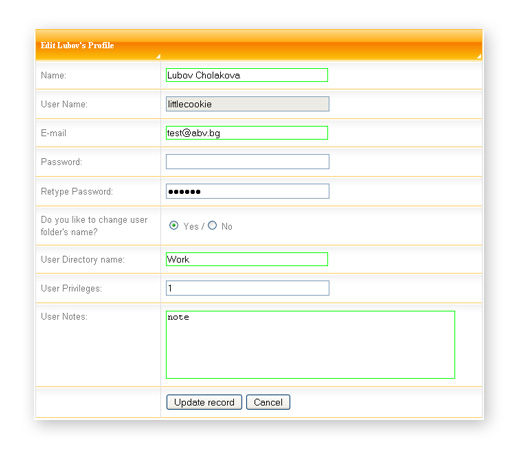
Task: Click the User Notes: label
Action: (x=64, y=317)
